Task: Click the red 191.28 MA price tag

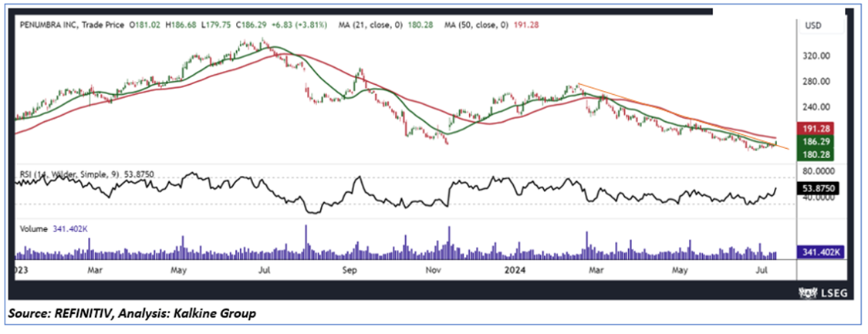Action: click(816, 128)
